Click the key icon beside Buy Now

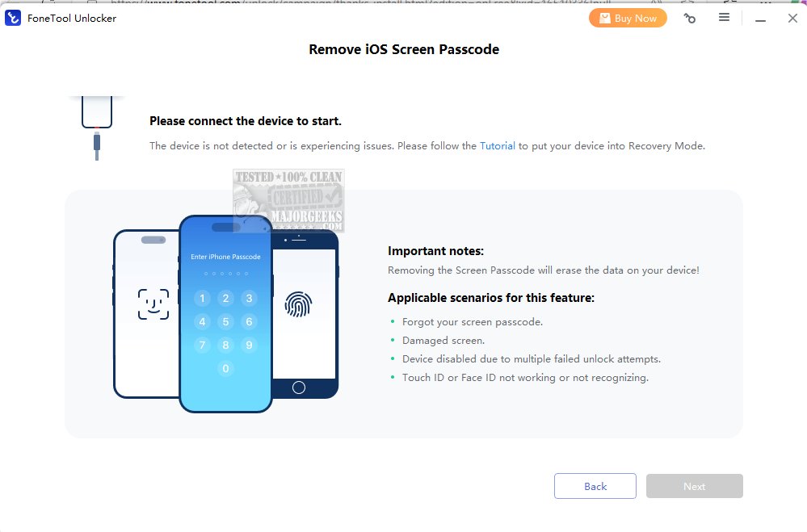[689, 19]
